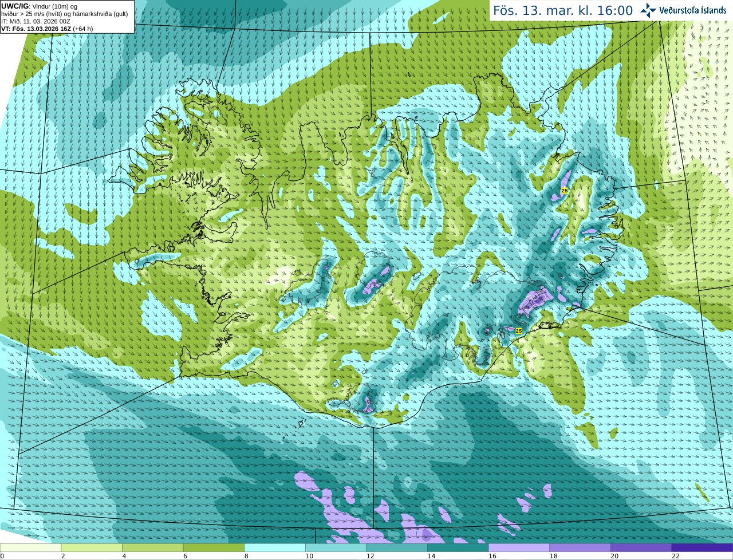Select the above 22 m/s dark indigo swatch
The width and height of the screenshot is (733, 560).
click(x=702, y=547)
